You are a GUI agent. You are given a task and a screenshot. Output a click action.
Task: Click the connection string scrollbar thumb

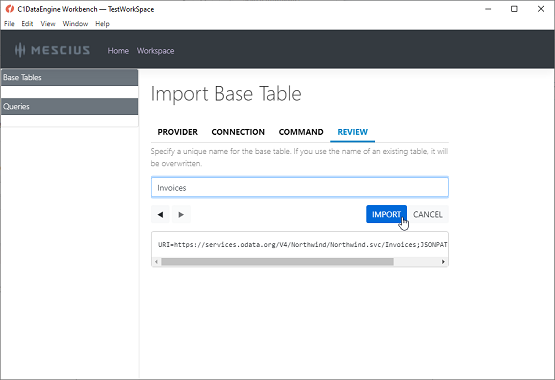coord(277,262)
